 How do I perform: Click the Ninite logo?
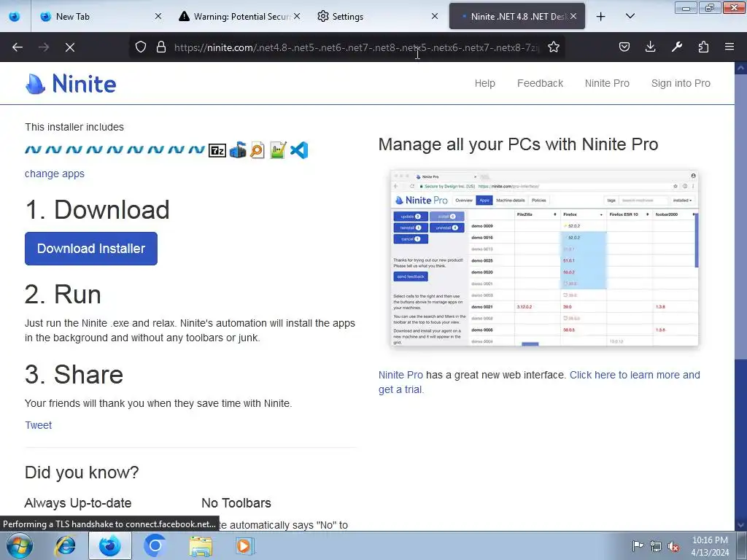[x=71, y=84]
